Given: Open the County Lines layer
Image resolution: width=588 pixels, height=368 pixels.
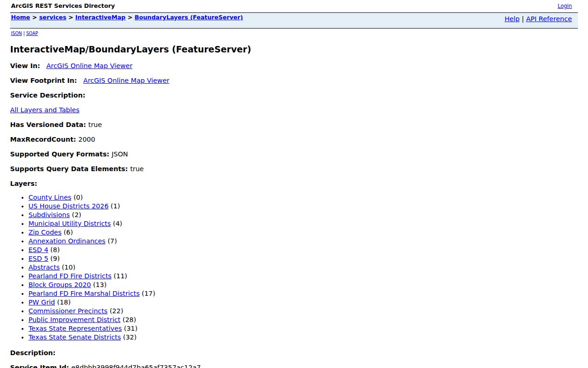Looking at the screenshot, I should 50,197.
